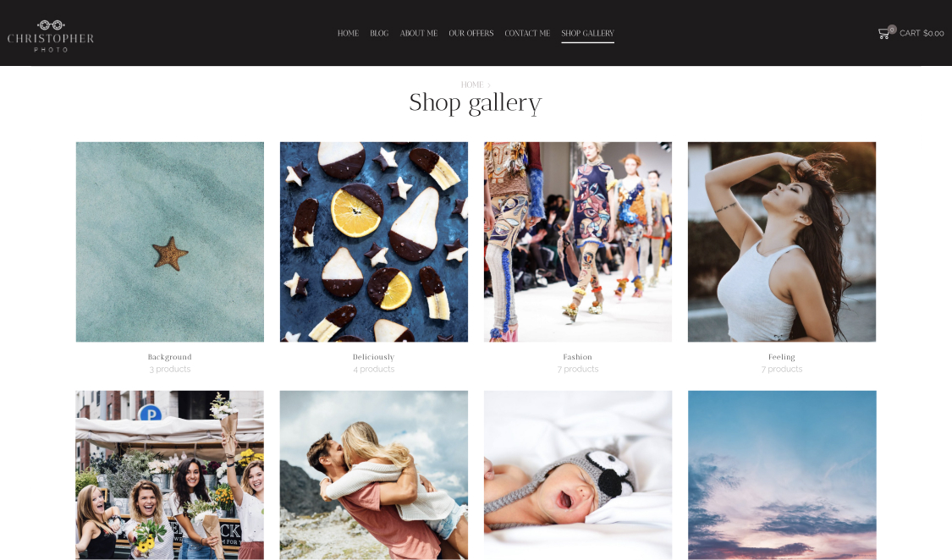The height and width of the screenshot is (560, 952).
Task: Open the Home menu item
Action: click(348, 33)
